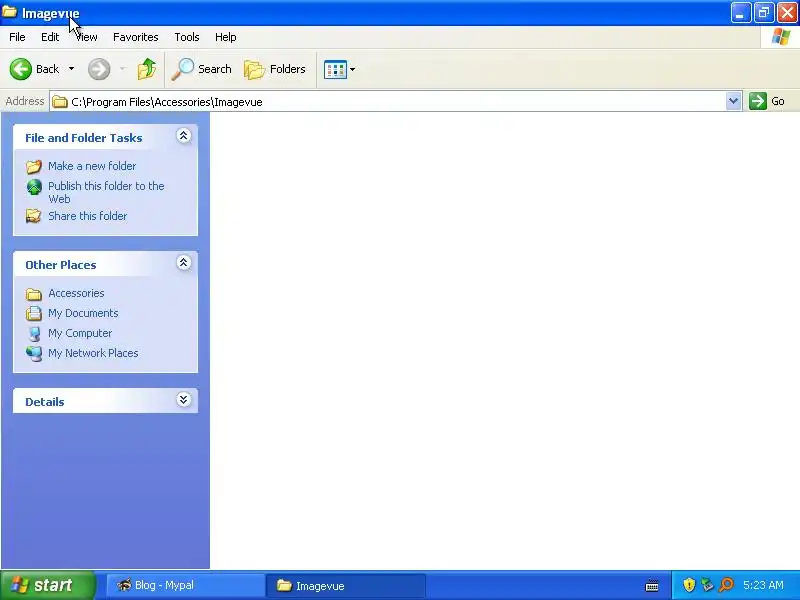Click the folder icon in address bar
Screen dimensions: 800x600
coord(60,102)
